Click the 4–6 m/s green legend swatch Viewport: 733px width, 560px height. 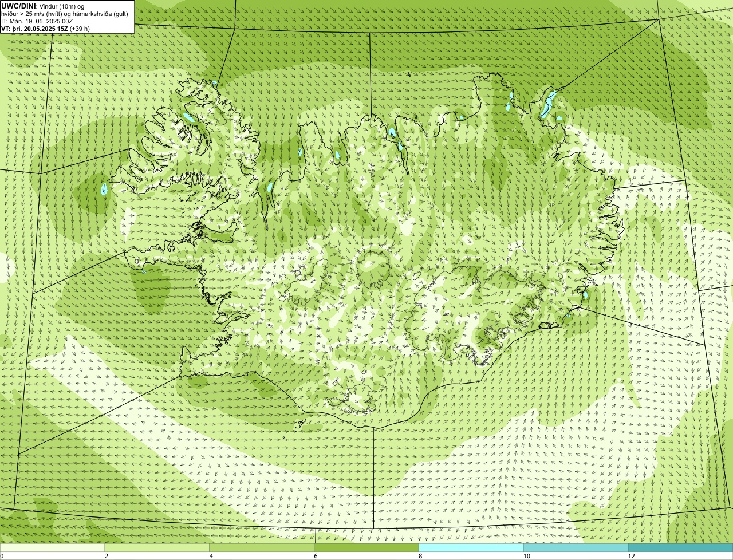coord(262,547)
